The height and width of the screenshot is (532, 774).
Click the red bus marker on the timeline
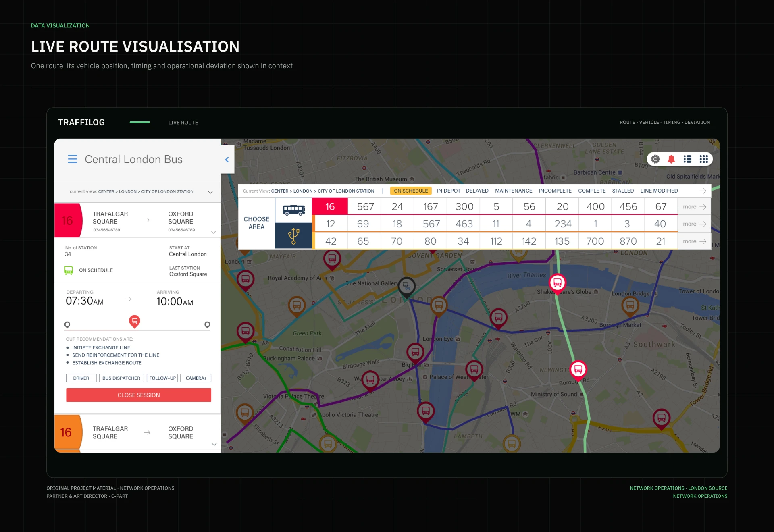tap(134, 321)
